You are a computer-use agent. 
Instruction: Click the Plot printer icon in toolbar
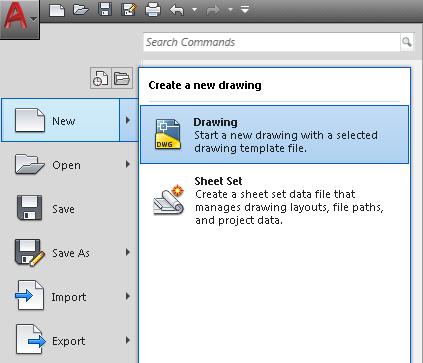(153, 10)
